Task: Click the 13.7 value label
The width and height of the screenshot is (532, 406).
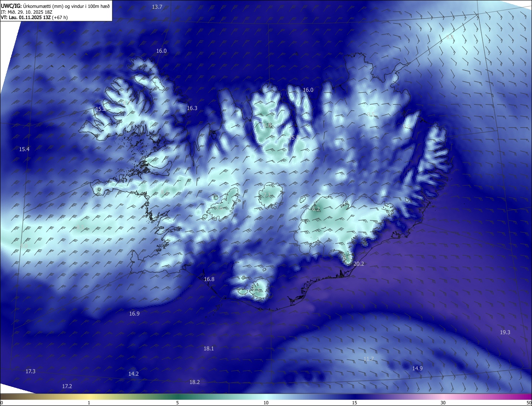Action: point(157,7)
